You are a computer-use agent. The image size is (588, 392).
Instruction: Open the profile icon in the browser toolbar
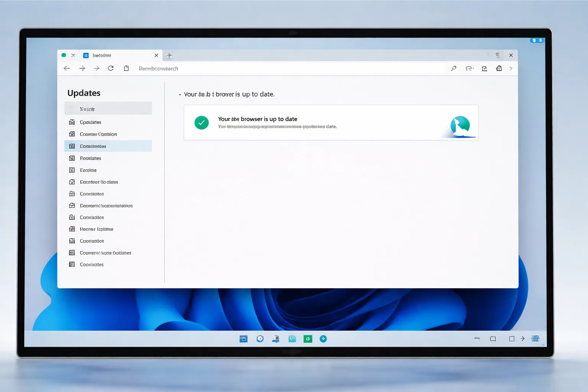coord(484,69)
